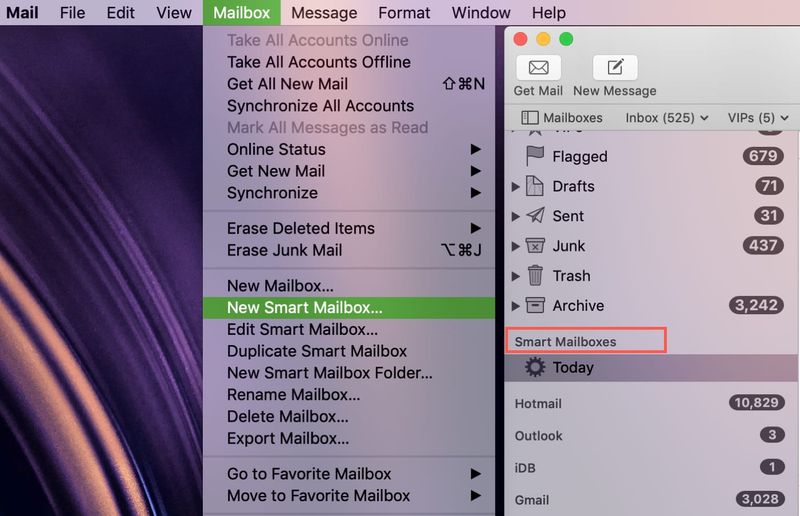The image size is (800, 516).
Task: Expand the Archive mailbox triangle
Action: (515, 306)
